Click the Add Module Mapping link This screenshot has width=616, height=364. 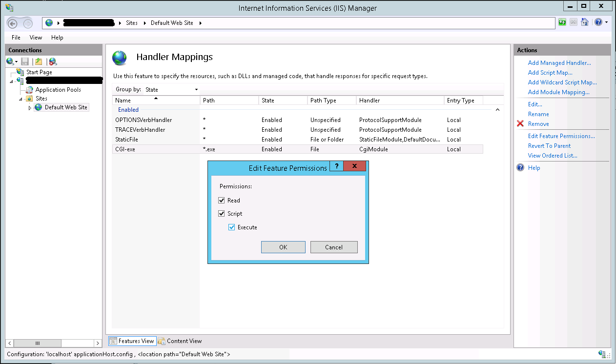(x=558, y=92)
